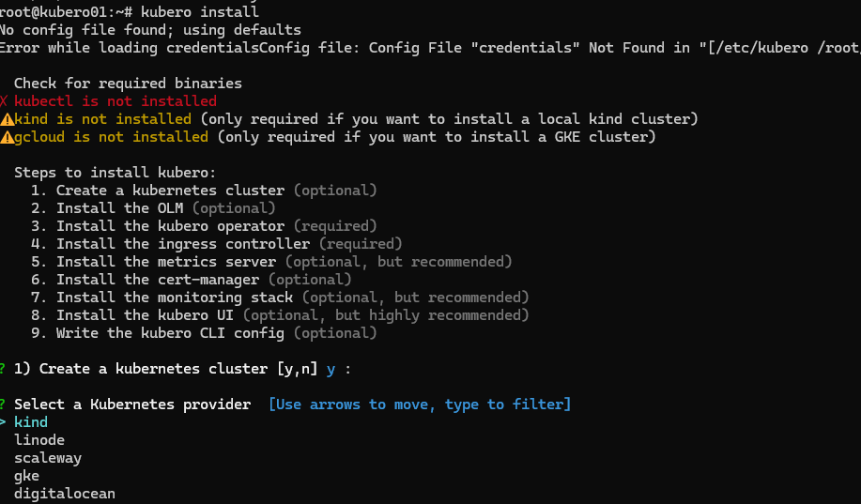Click the green question mark before Select a Kubernetes provider

tap(4, 405)
